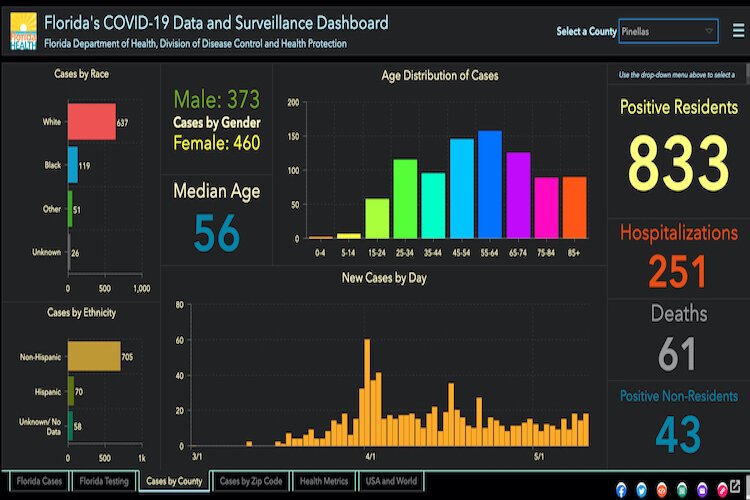Click the red White race bar

click(91, 122)
